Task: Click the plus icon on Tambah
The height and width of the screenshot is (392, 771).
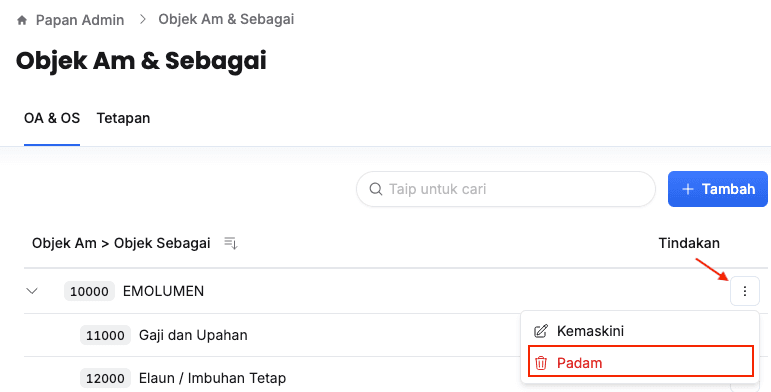Action: [688, 189]
